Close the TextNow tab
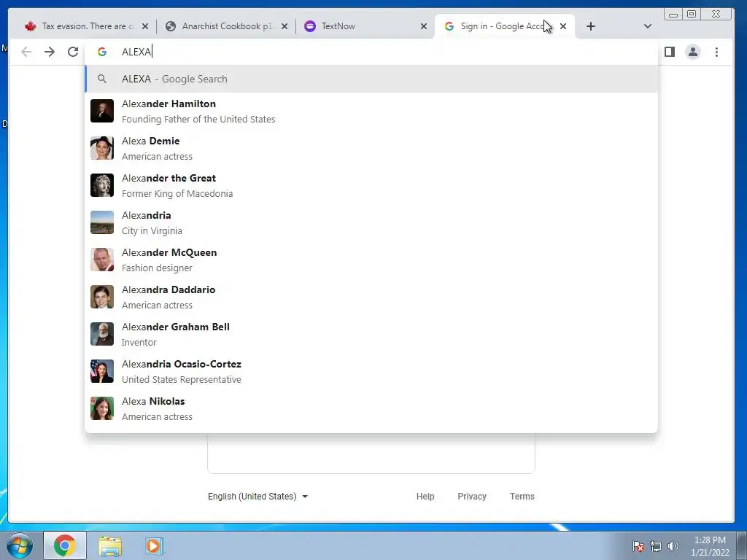The height and width of the screenshot is (560, 747). (x=424, y=26)
